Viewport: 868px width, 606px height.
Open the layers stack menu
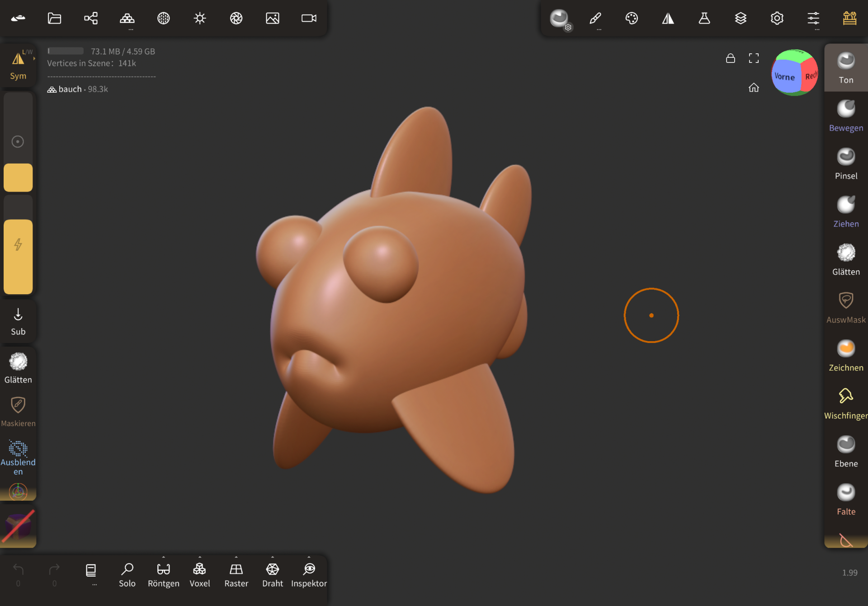tap(741, 18)
